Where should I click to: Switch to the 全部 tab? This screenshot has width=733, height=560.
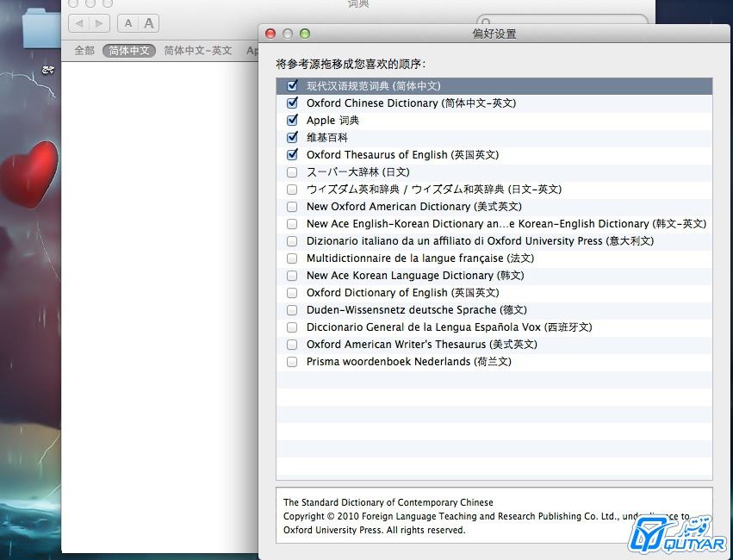84,51
